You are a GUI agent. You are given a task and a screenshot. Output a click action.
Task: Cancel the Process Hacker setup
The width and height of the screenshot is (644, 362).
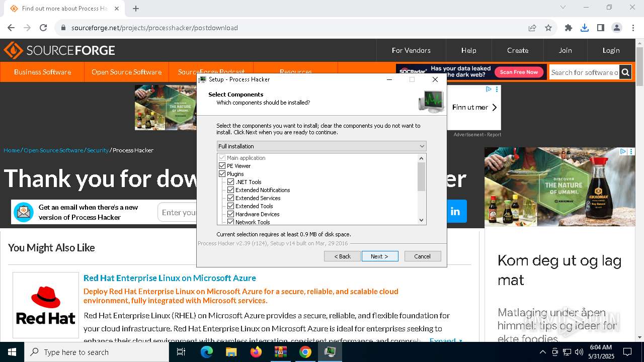pyautogui.click(x=423, y=256)
